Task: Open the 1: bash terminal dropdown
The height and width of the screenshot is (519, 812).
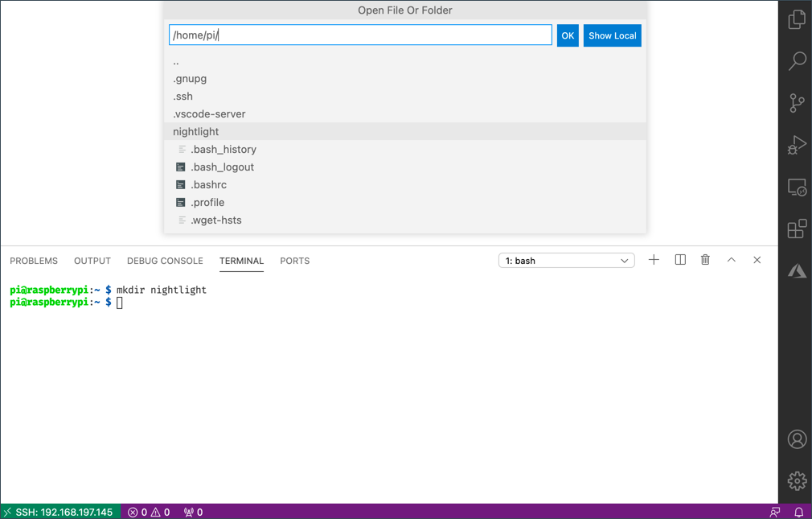Action: tap(566, 260)
